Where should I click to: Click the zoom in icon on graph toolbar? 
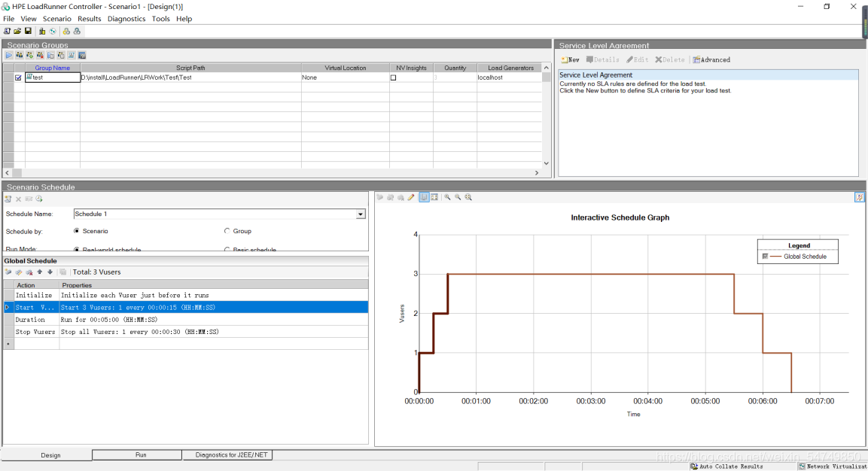pos(447,197)
